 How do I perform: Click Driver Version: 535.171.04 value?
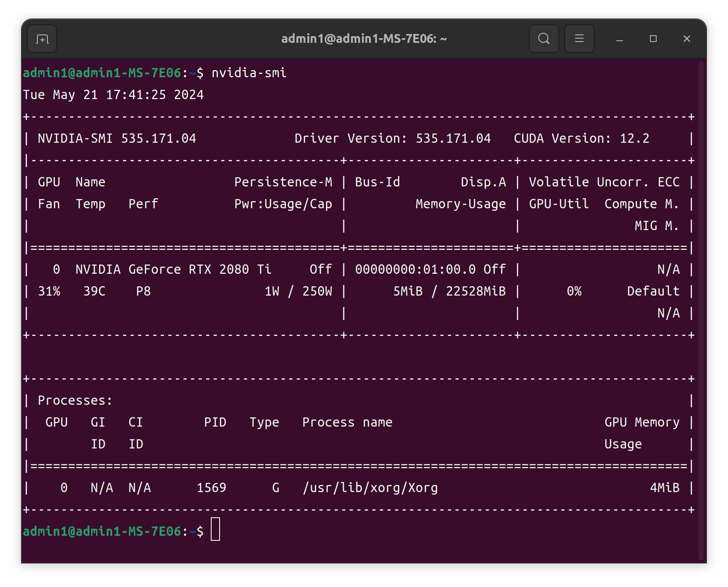click(x=393, y=139)
